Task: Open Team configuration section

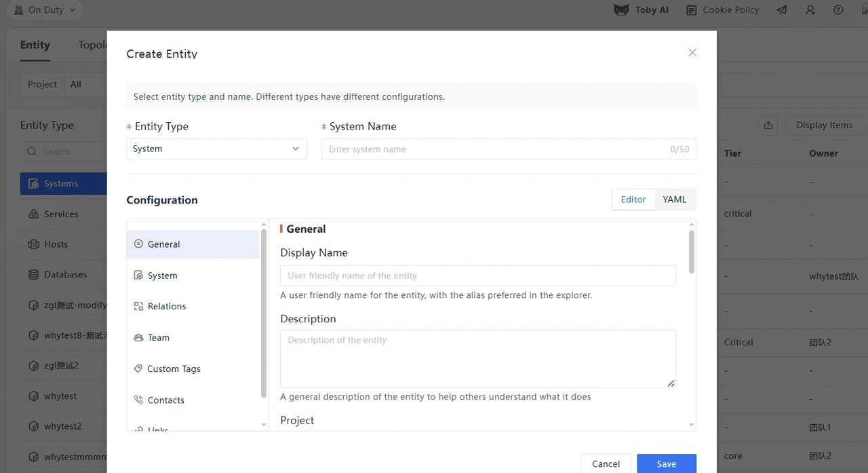Action: coord(159,337)
